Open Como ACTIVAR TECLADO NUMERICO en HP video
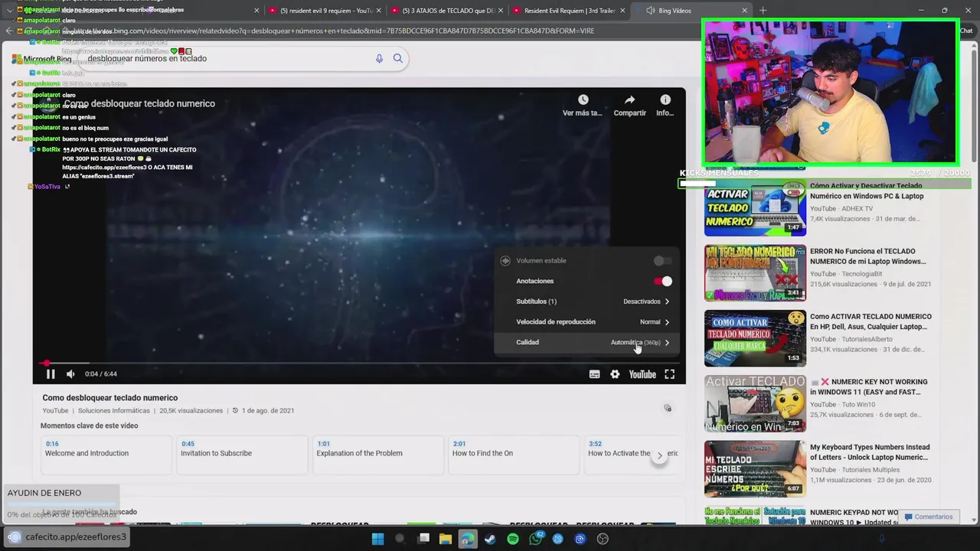Image resolution: width=980 pixels, height=551 pixels. click(x=871, y=321)
